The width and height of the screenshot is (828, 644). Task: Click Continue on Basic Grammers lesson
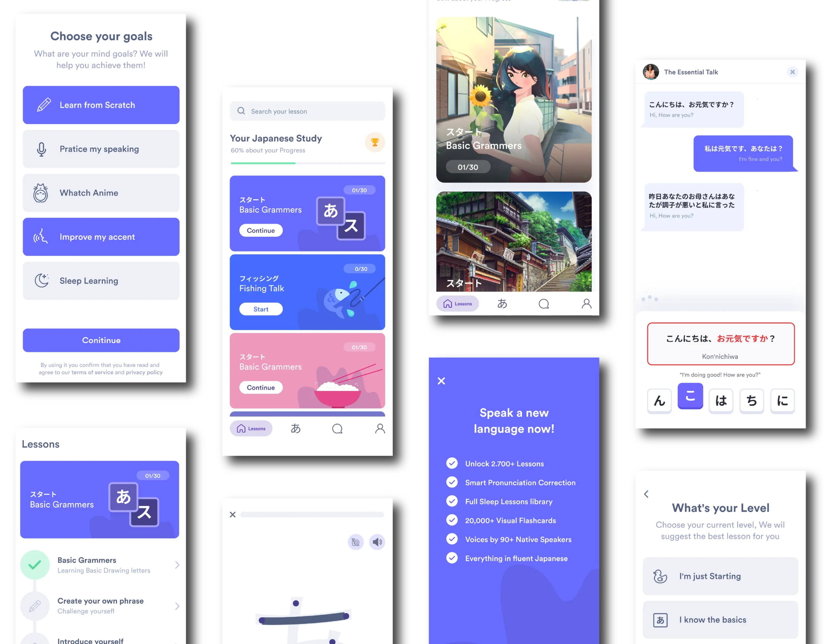click(260, 230)
